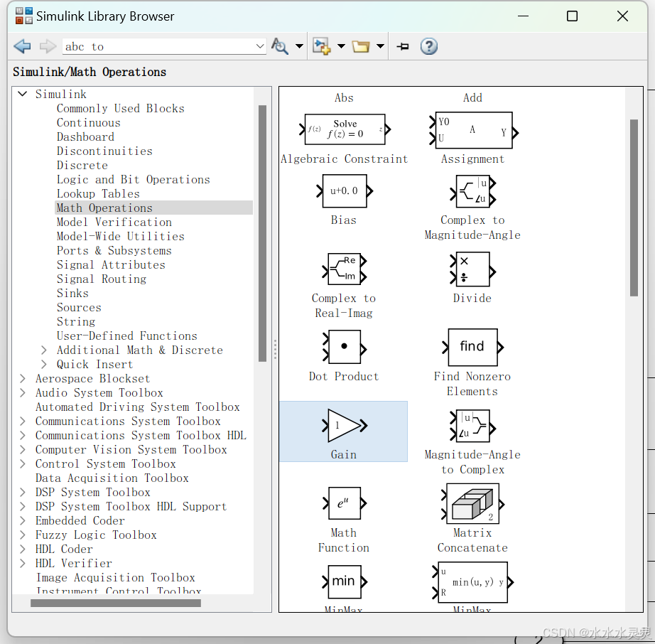
Task: Select the Algebraic Constraint block
Action: 345,129
